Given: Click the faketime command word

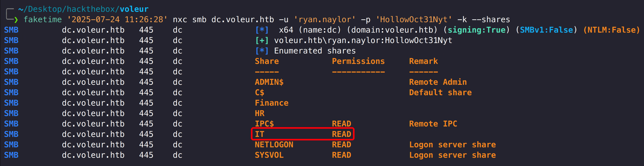Looking at the screenshot, I should tap(43, 20).
